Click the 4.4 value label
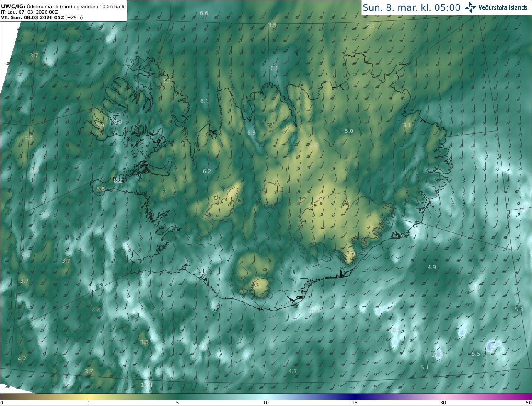This screenshot has height=406, width=532. [96, 311]
